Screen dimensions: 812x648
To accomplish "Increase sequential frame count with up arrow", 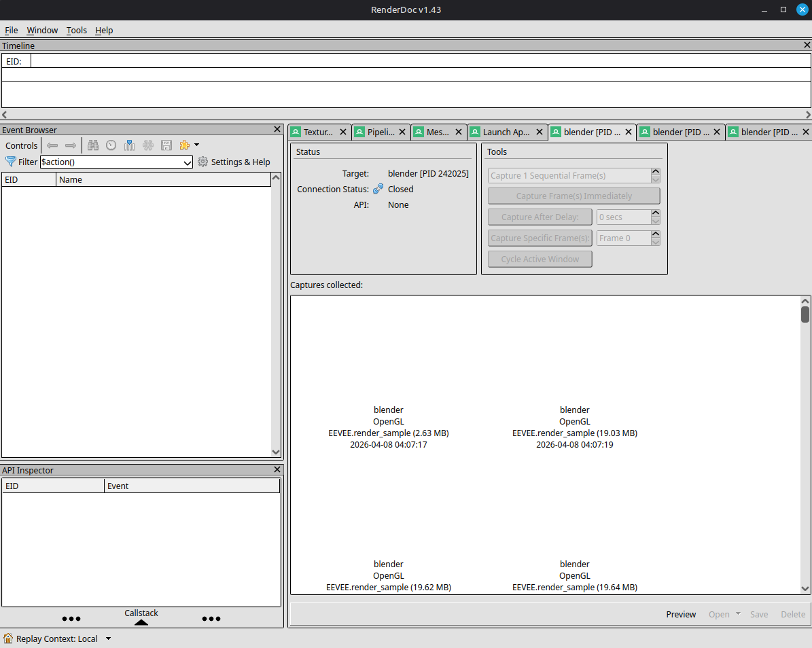I will pyautogui.click(x=656, y=172).
